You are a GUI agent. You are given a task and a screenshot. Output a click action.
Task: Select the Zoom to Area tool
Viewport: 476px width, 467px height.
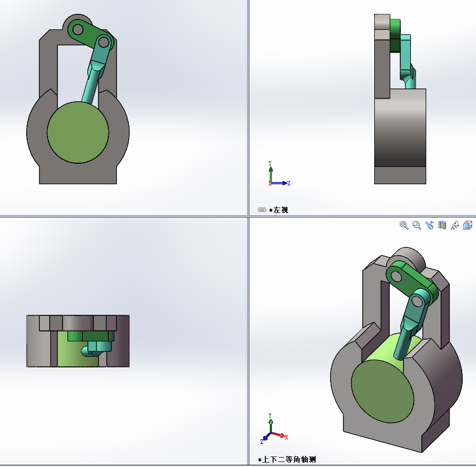pos(417,225)
